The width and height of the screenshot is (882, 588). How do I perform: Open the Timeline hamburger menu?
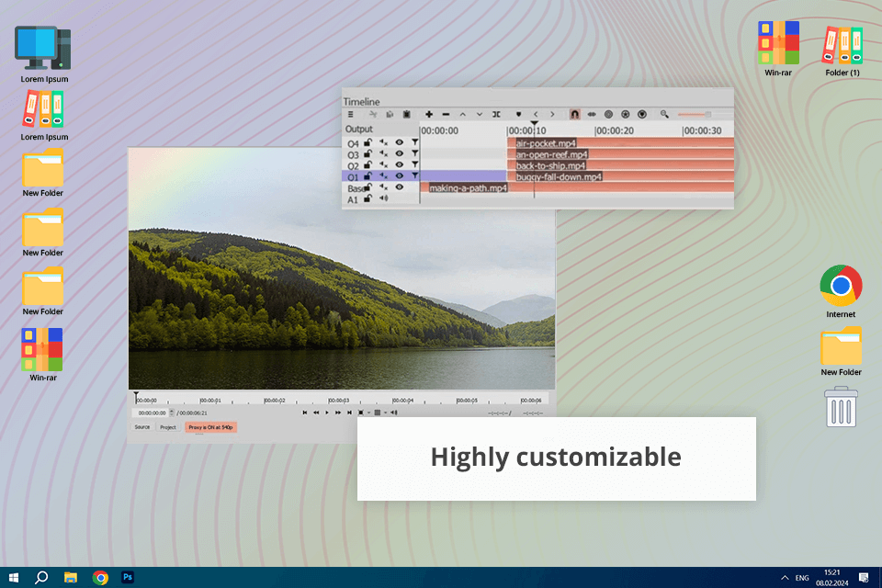pos(350,114)
